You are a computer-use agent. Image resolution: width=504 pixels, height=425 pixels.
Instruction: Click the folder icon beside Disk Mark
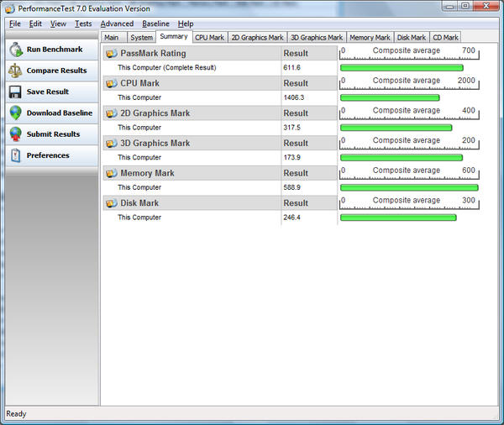(x=110, y=202)
